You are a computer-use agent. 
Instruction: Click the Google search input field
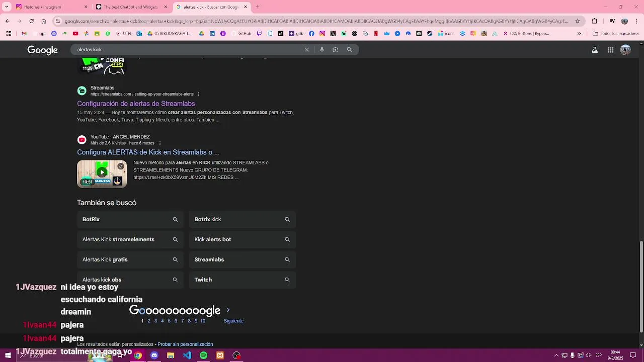(186, 50)
